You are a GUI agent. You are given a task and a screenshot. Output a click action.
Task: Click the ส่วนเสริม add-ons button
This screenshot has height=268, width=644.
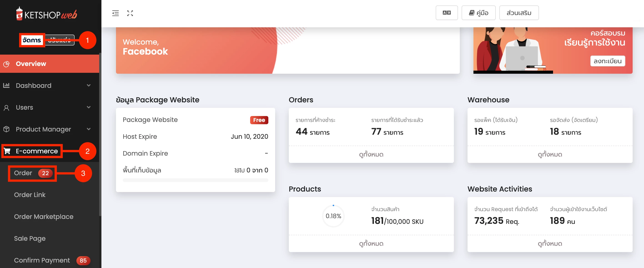(519, 13)
